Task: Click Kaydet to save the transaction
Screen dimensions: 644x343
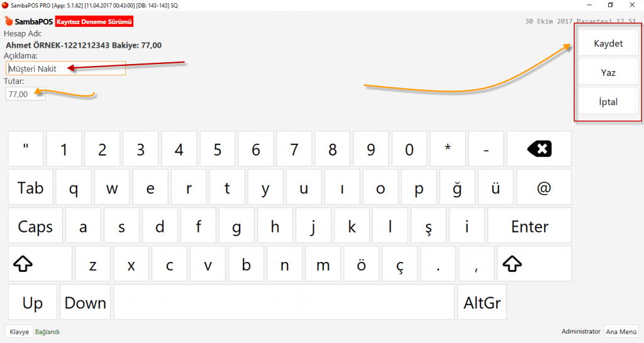Action: tap(608, 44)
